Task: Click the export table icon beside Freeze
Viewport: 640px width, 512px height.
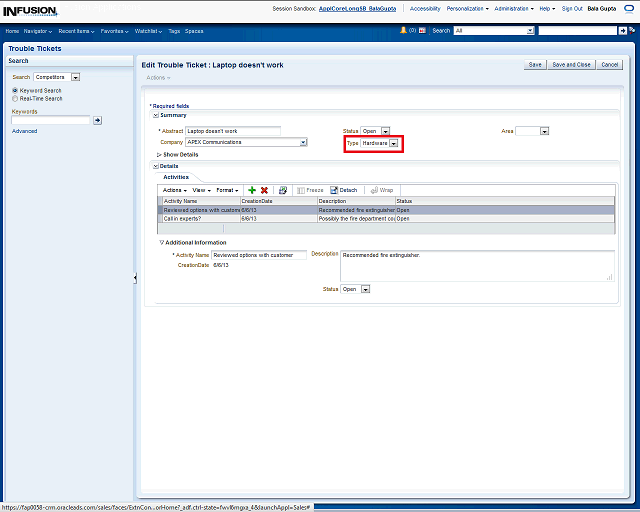Action: [x=283, y=190]
